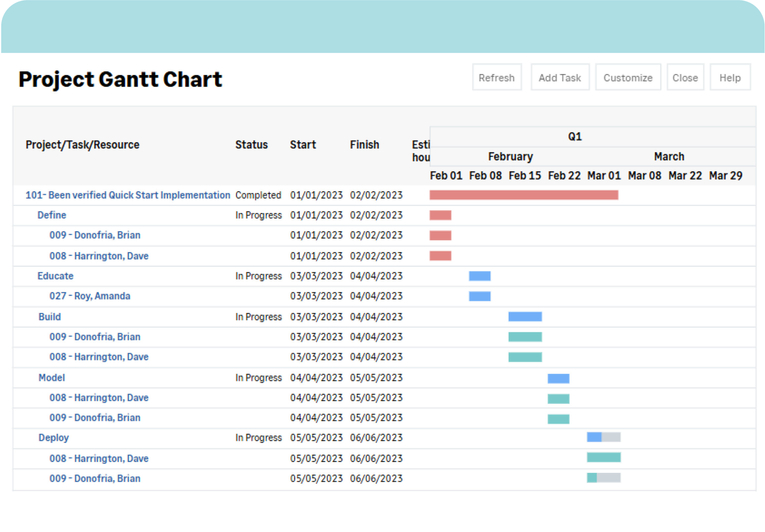Click the March month header
This screenshot has width=765, height=532.
pyautogui.click(x=669, y=157)
